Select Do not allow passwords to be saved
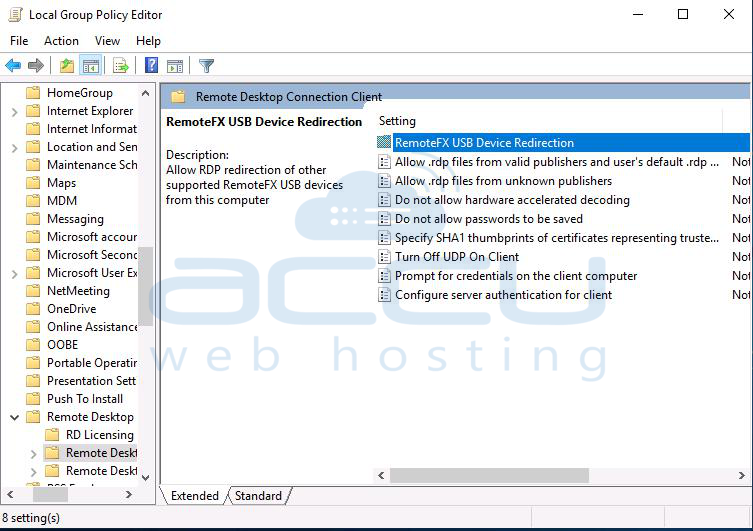The height and width of the screenshot is (531, 753). coord(489,219)
